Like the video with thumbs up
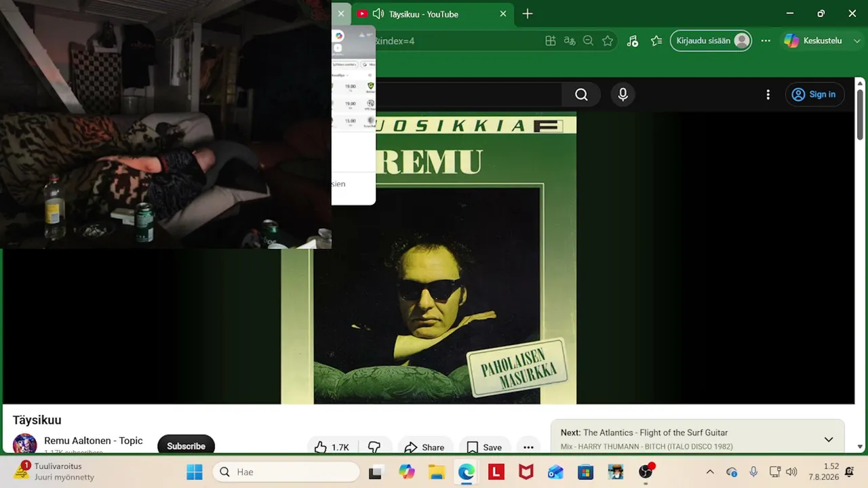The height and width of the screenshot is (488, 868). tap(332, 447)
